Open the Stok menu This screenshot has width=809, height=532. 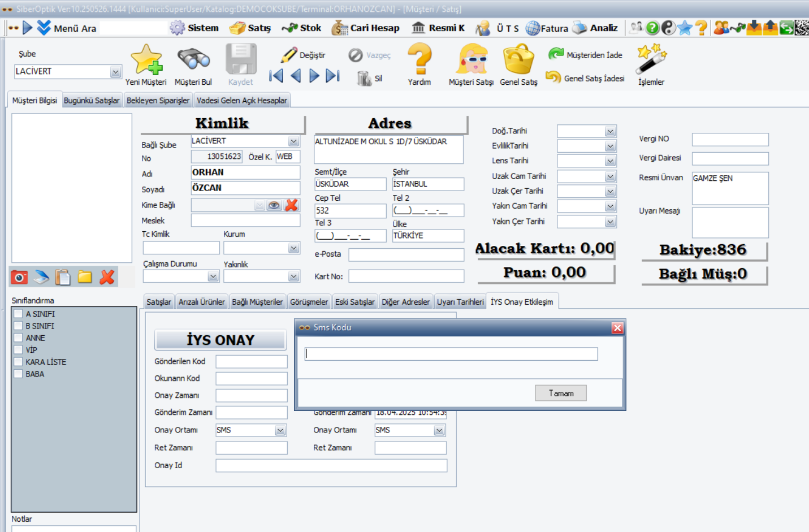click(x=302, y=28)
